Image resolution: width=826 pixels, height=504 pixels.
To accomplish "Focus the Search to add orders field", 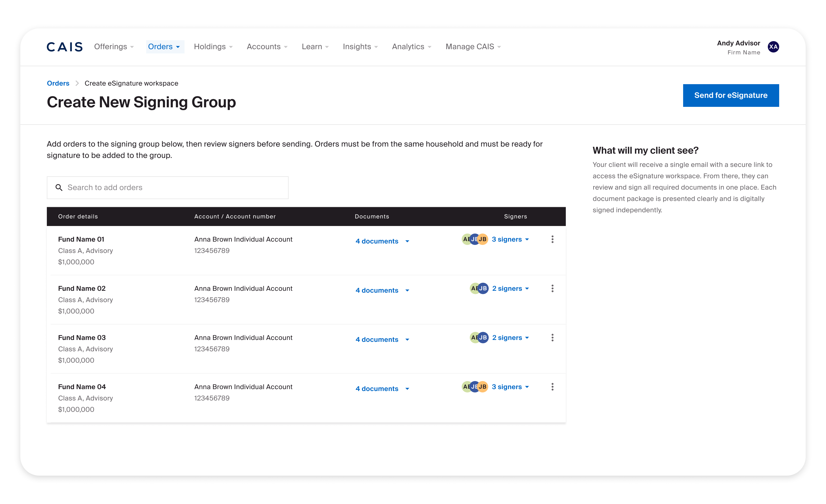I will (x=168, y=188).
